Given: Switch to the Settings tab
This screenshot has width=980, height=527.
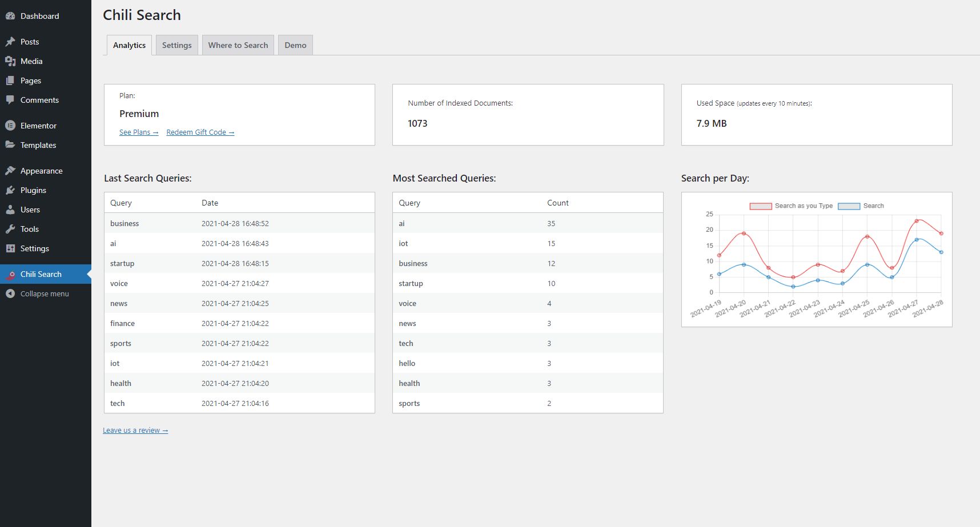Looking at the screenshot, I should [176, 45].
